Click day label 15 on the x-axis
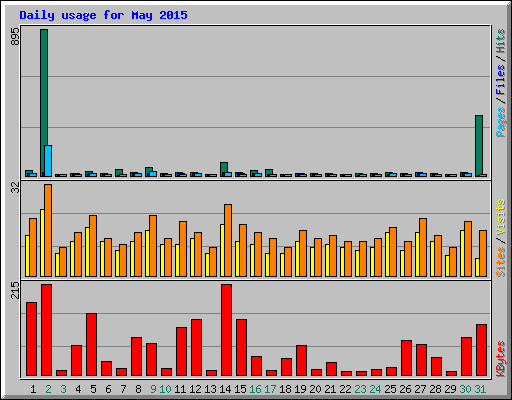 [240, 389]
